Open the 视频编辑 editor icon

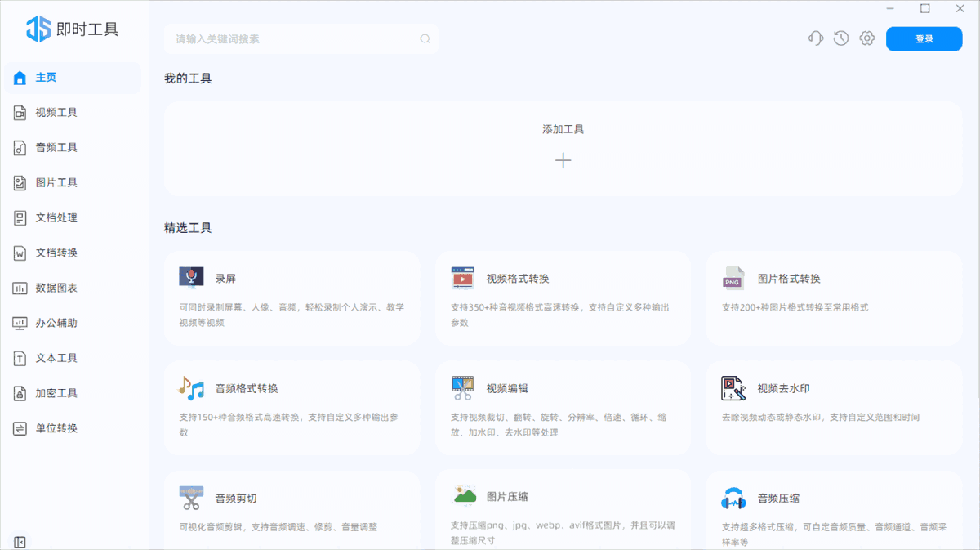pos(461,387)
